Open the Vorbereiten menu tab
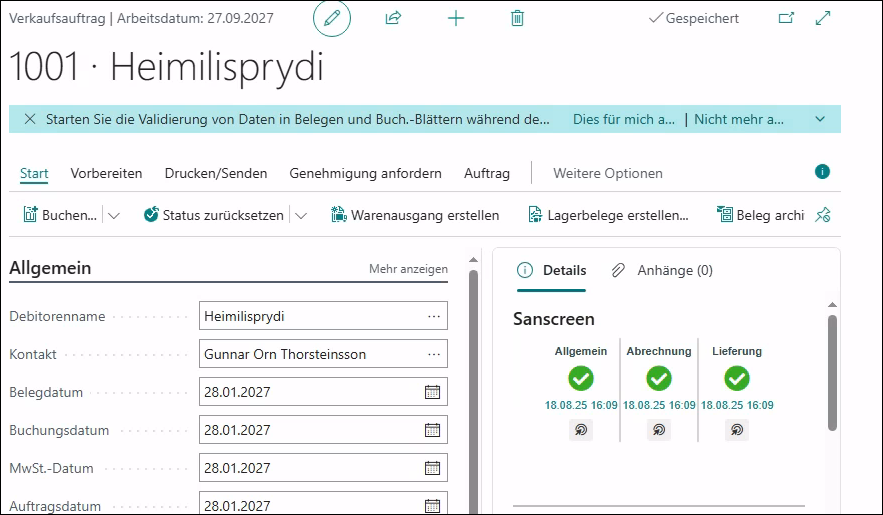 click(x=106, y=173)
